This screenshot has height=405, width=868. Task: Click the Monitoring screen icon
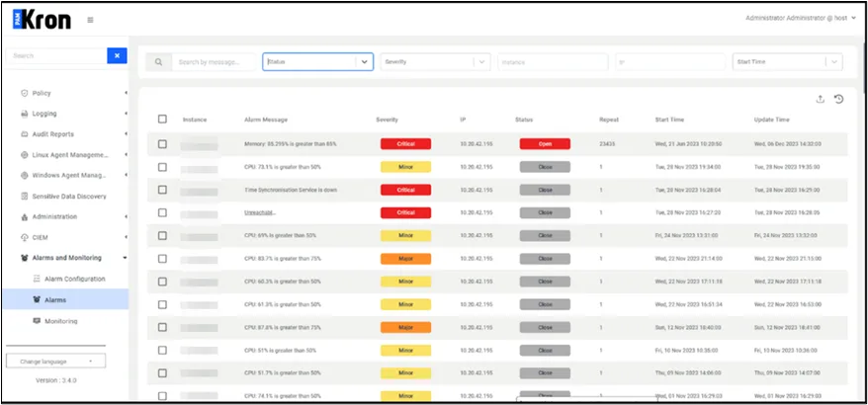(38, 321)
